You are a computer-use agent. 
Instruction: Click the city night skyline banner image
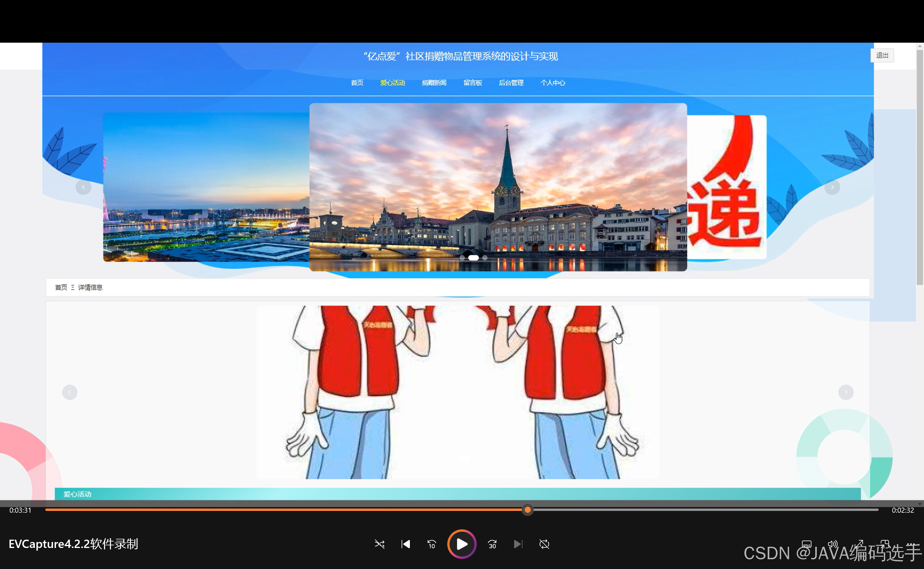206,187
